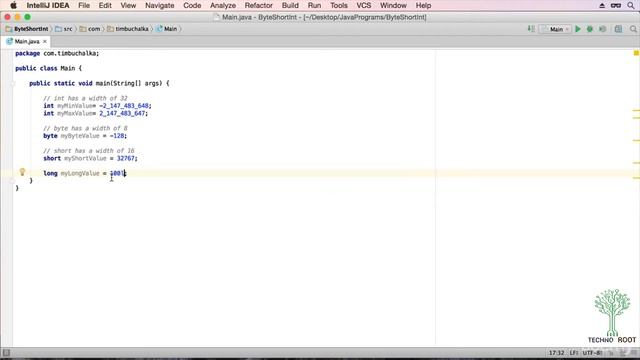Click the package com.timbuchalka line
Viewport: 640px width, 360px height.
(57, 53)
